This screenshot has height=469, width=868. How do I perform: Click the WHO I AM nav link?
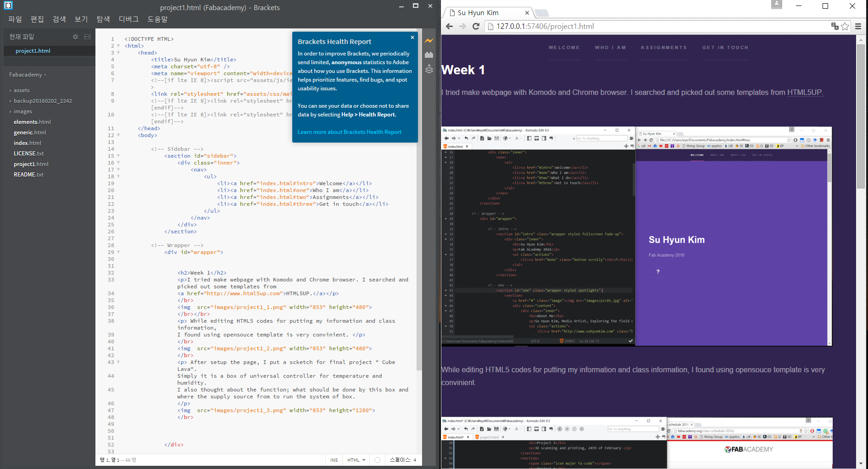(x=610, y=48)
